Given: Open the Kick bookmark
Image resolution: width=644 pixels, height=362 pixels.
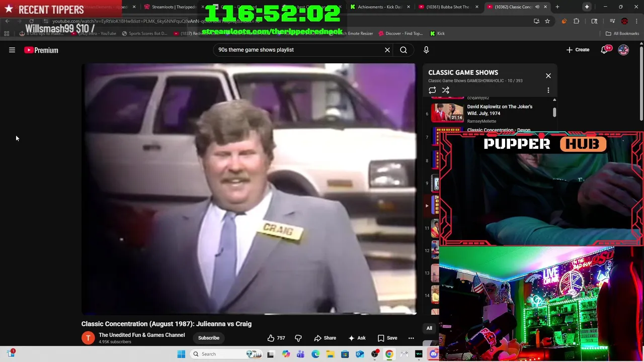Looking at the screenshot, I should [x=437, y=34].
